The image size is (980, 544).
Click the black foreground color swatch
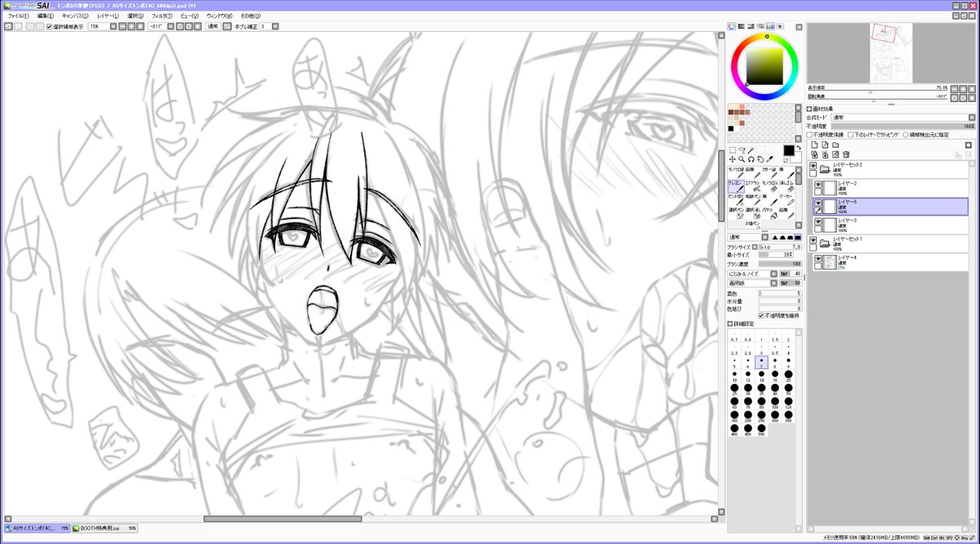(789, 150)
